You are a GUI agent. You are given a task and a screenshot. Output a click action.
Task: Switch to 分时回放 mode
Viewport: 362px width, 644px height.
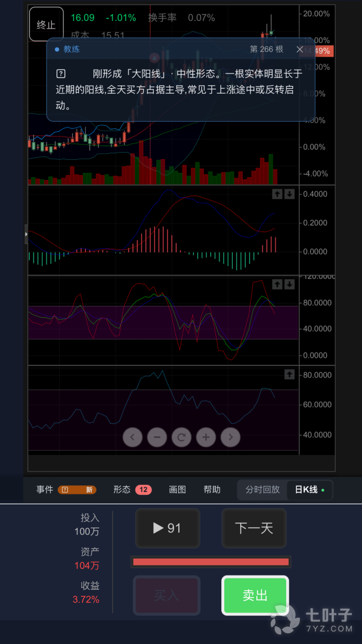point(262,490)
